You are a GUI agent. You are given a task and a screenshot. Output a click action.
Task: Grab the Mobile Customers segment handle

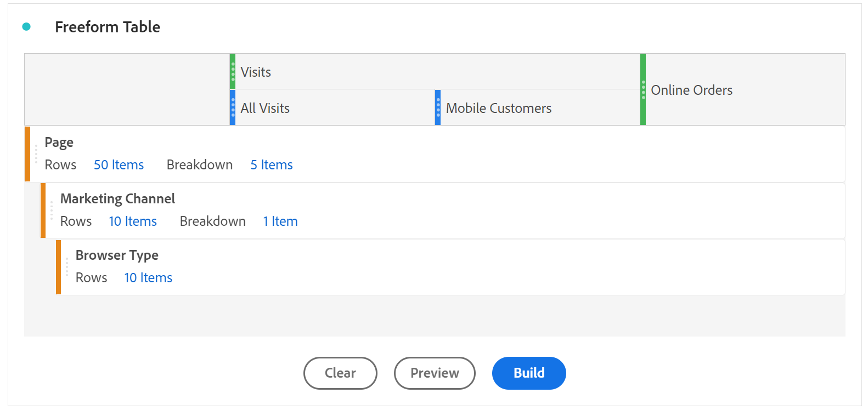pos(438,107)
